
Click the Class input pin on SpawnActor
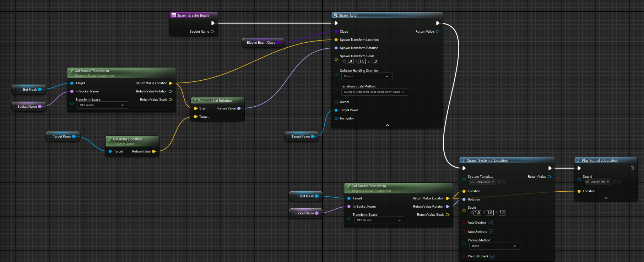336,32
